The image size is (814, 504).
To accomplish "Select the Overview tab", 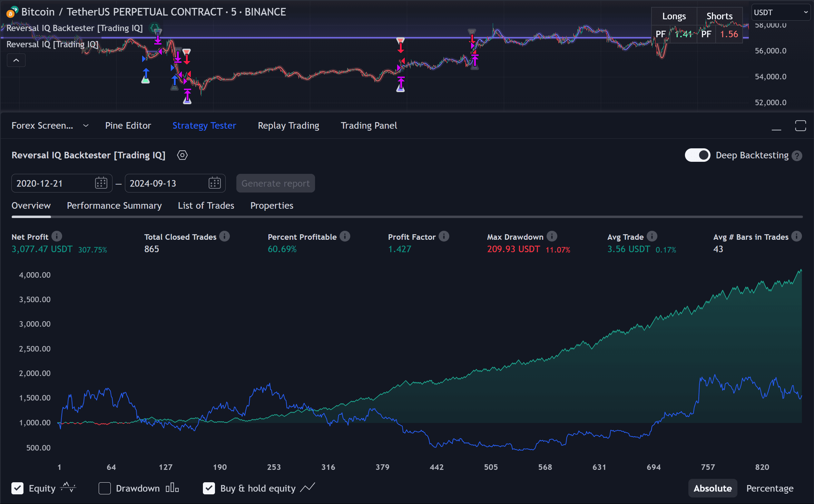I will coord(31,206).
